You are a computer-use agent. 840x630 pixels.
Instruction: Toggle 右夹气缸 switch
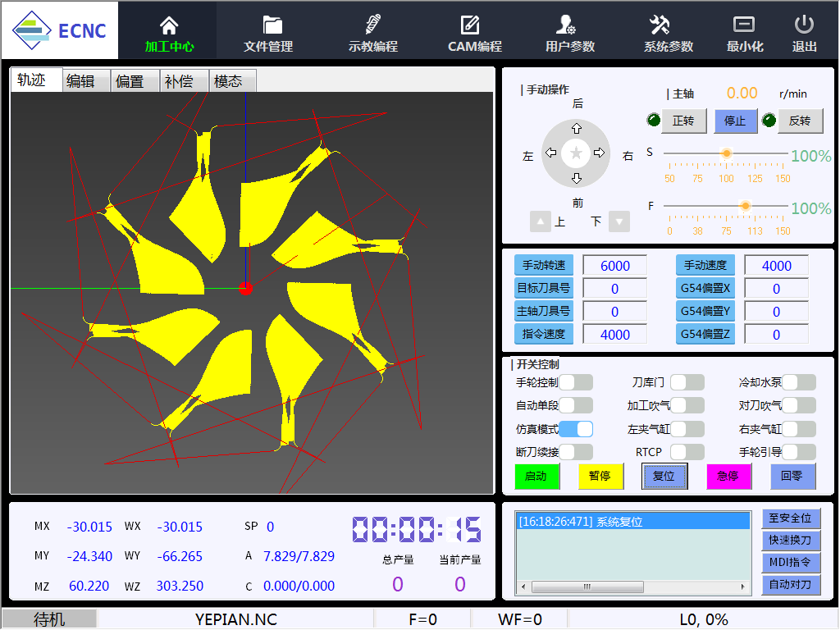point(799,428)
